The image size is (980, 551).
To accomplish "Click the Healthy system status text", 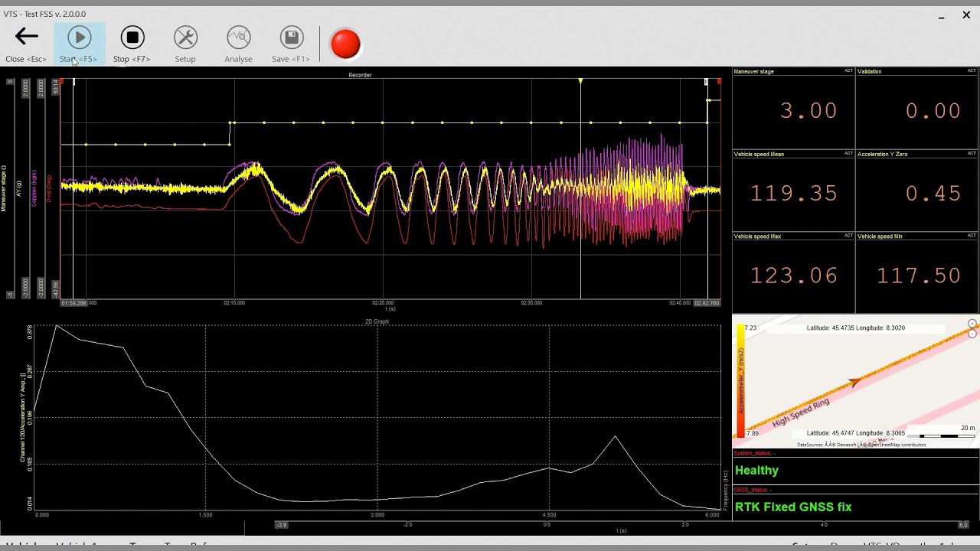I will tap(756, 471).
